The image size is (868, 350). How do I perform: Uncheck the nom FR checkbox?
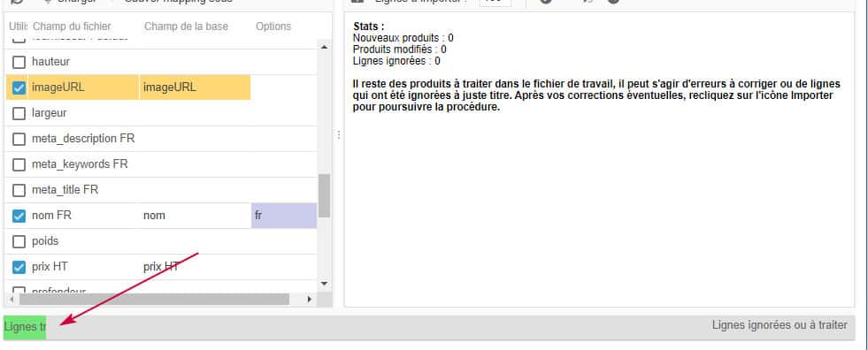[x=19, y=216]
